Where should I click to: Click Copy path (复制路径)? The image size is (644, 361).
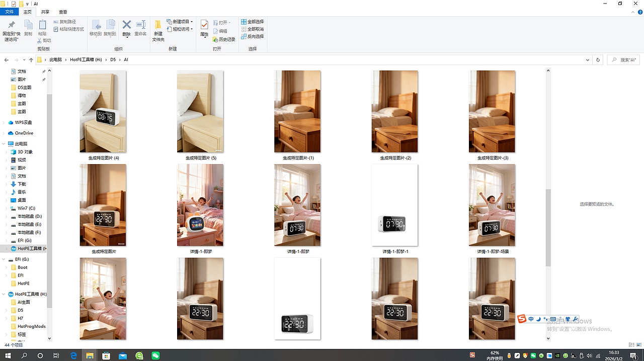pyautogui.click(x=65, y=22)
